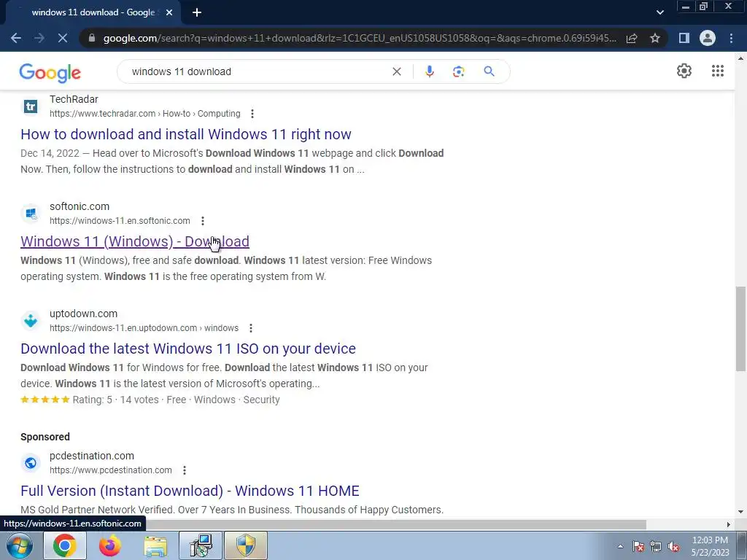Viewport: 747px width, 560px height.
Task: Open the Chrome profile avatar
Action: coord(708,38)
